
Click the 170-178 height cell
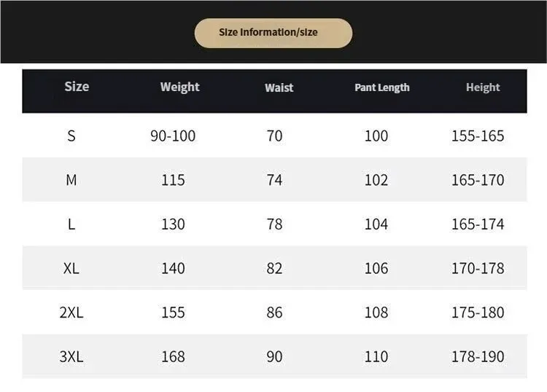click(x=478, y=268)
